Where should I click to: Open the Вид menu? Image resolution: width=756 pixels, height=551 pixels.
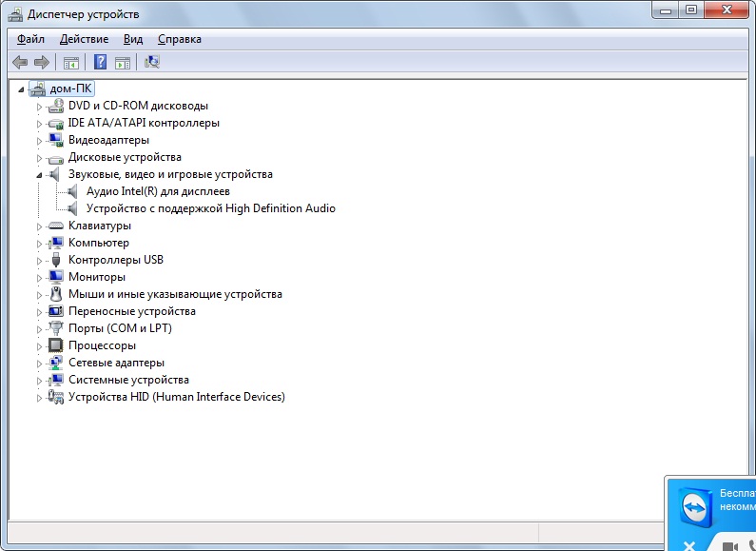coord(133,39)
